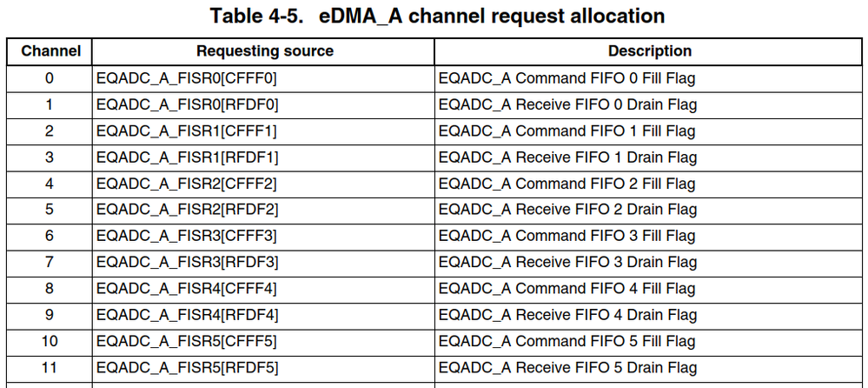Click the 'Requesting source' column header
Image resolution: width=868 pixels, height=388 pixels.
point(264,52)
